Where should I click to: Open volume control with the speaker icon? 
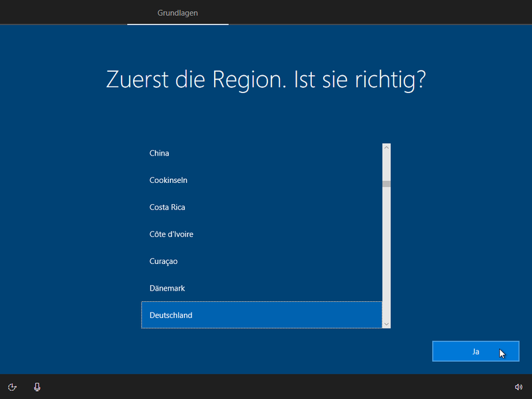518,386
